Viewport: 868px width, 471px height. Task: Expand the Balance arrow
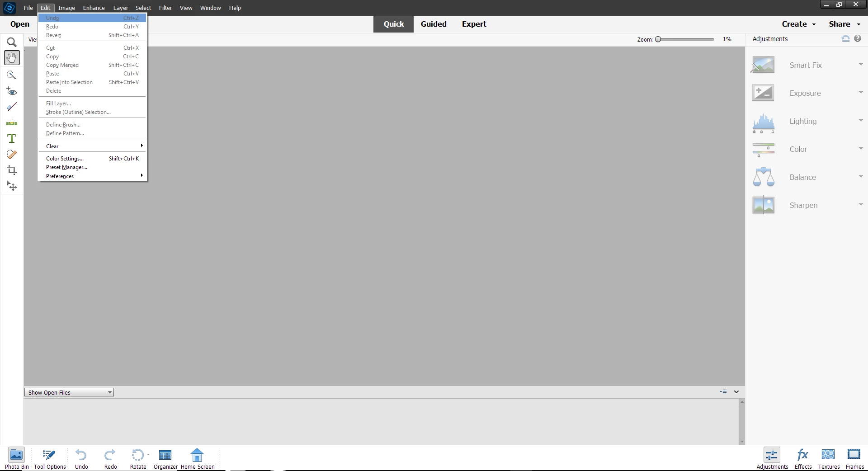(861, 177)
